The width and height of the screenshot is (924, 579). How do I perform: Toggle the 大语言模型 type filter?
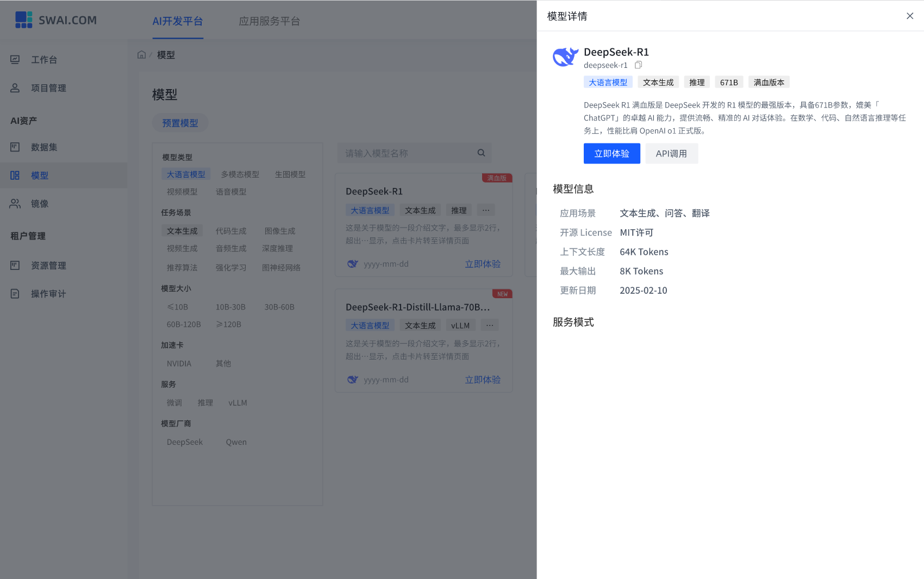(186, 174)
